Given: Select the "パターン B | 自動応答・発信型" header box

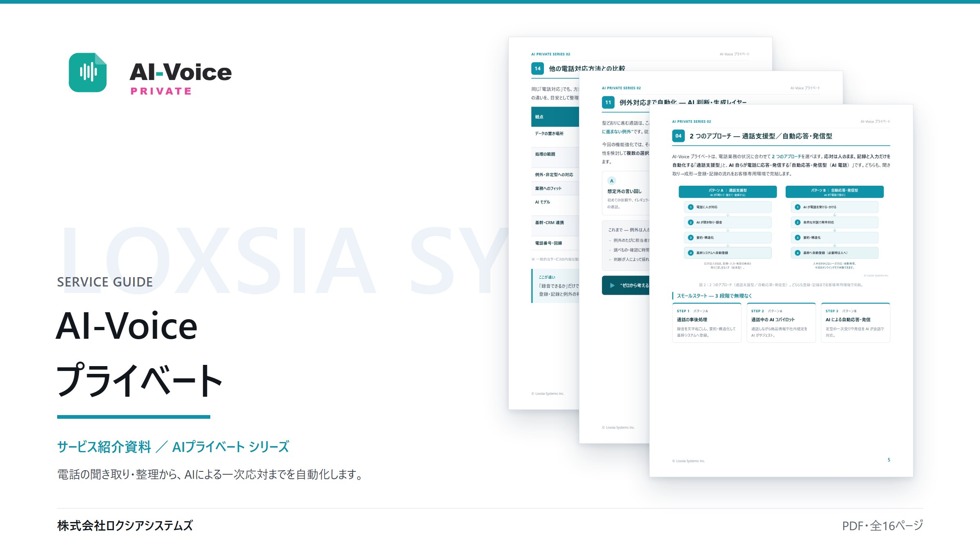Looking at the screenshot, I should click(835, 192).
